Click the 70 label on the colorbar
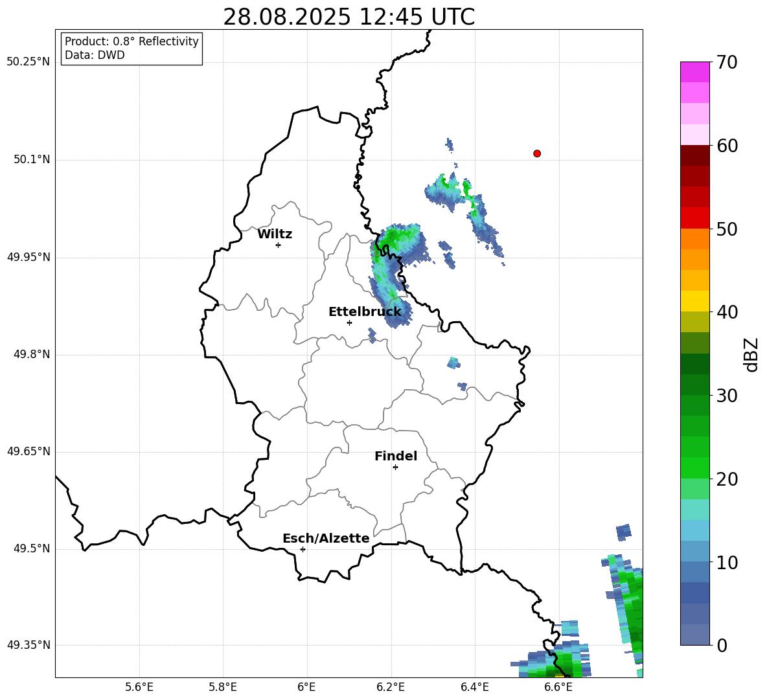Image resolution: width=767 pixels, height=700 pixels. tap(726, 62)
